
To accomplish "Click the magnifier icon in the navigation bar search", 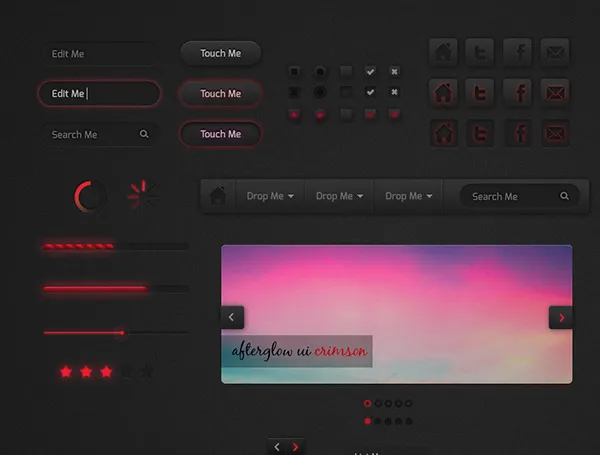I will (x=564, y=197).
